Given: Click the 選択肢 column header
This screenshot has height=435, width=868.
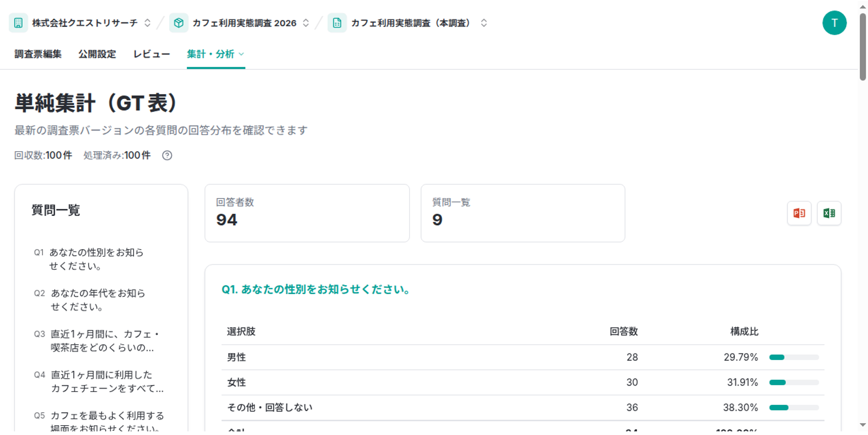Looking at the screenshot, I should [x=241, y=331].
